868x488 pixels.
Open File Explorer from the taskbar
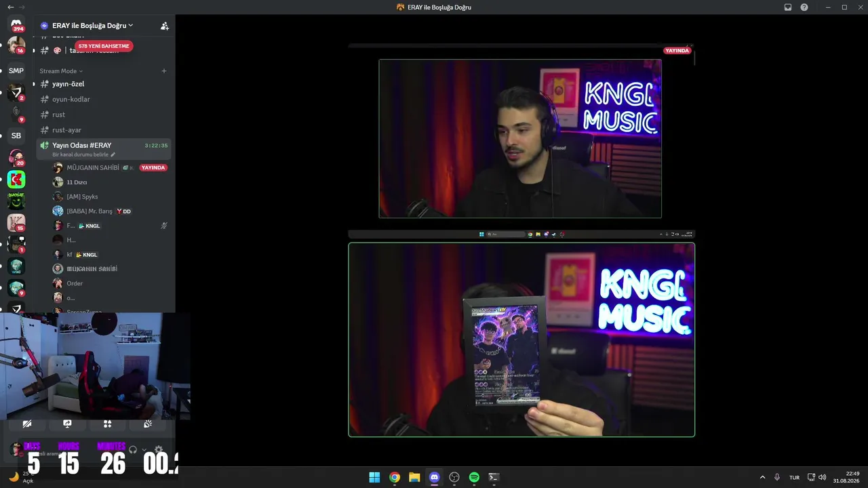coord(414,477)
